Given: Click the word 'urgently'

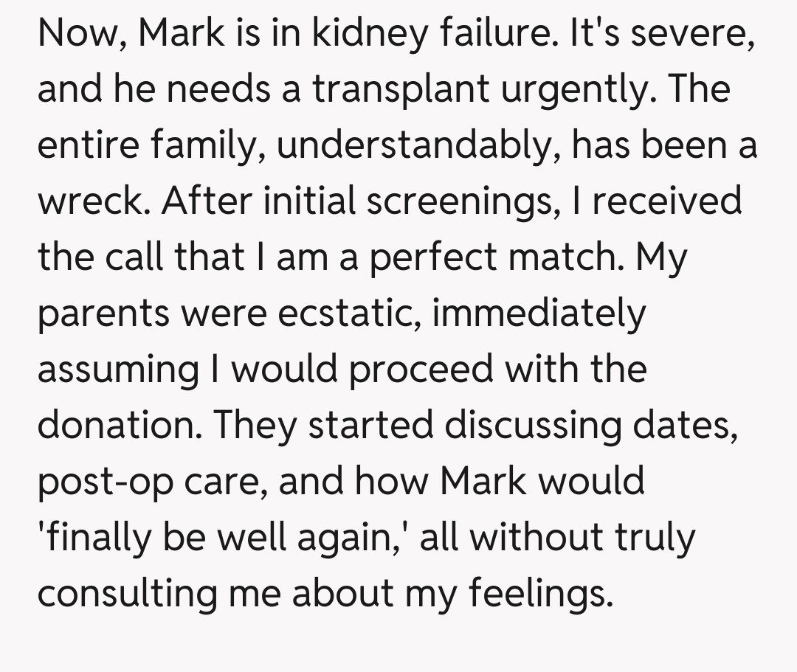Looking at the screenshot, I should point(572,89).
